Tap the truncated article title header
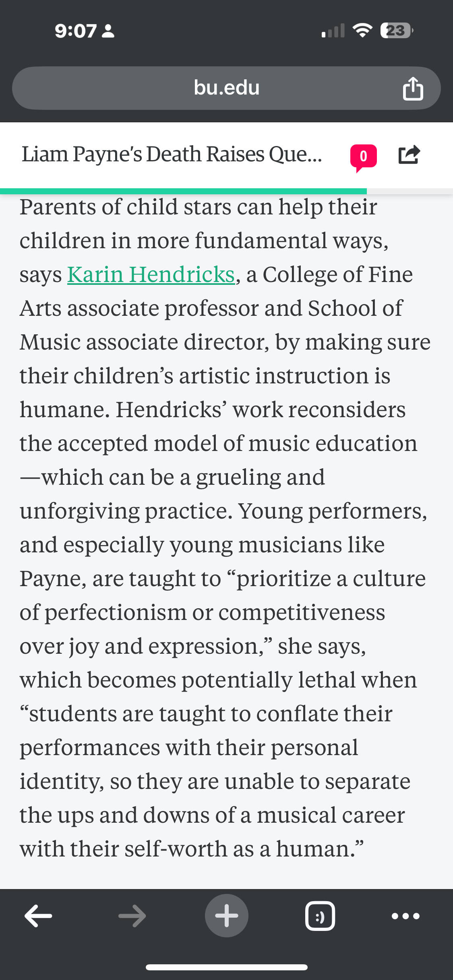 click(172, 154)
